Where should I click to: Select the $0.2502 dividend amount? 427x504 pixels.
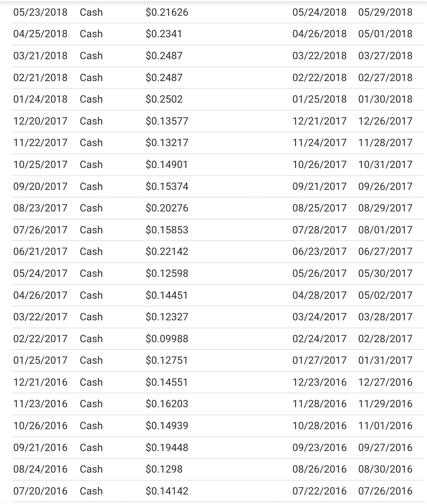[x=164, y=99]
